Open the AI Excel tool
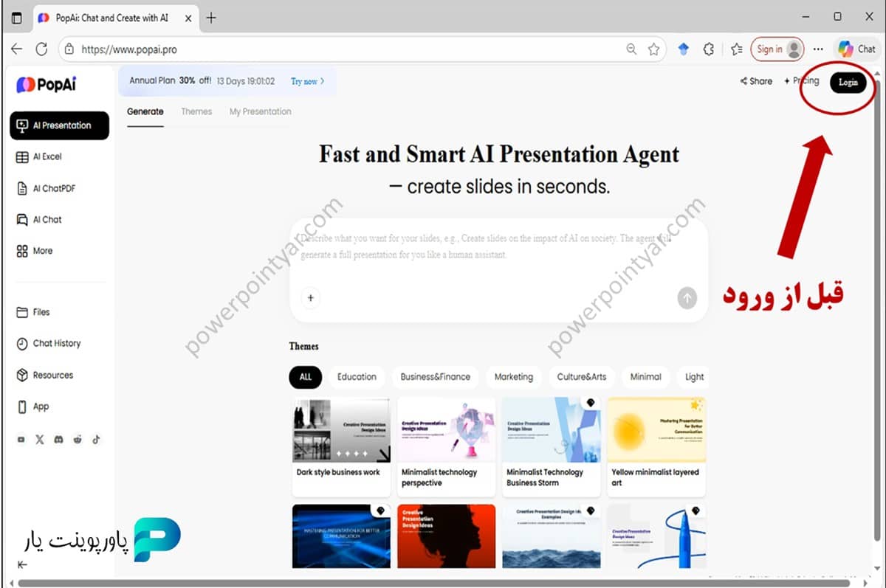The image size is (886, 588). [47, 156]
